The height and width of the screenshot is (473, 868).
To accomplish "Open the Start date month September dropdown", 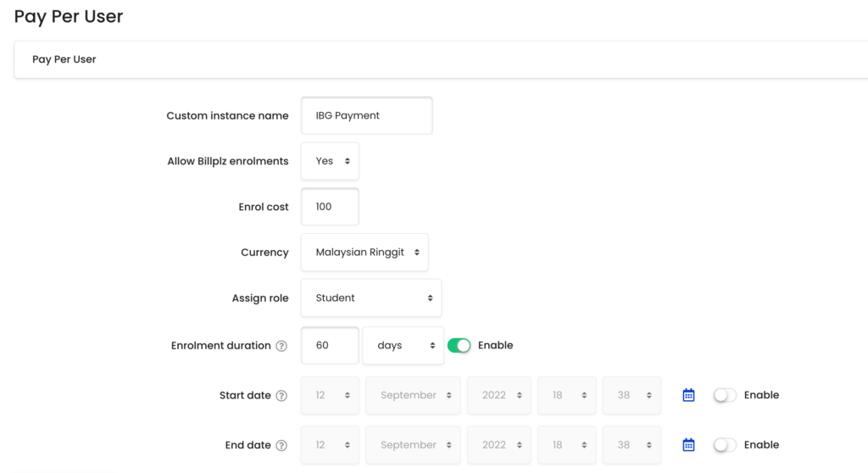I will click(413, 395).
